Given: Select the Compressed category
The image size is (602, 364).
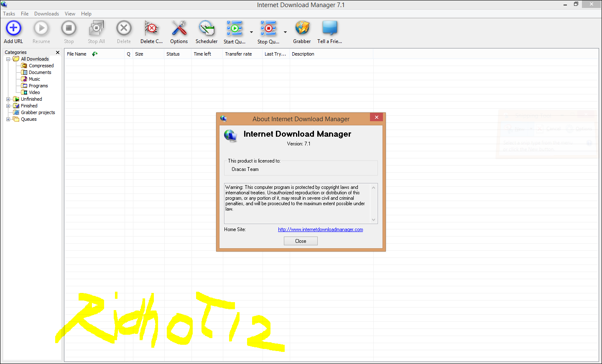Looking at the screenshot, I should pyautogui.click(x=41, y=66).
